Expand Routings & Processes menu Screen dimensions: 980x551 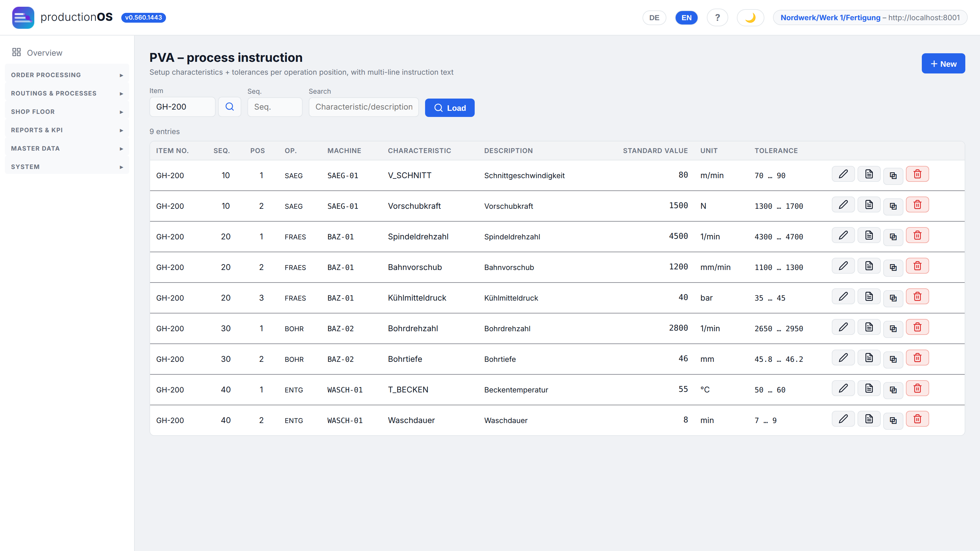67,94
